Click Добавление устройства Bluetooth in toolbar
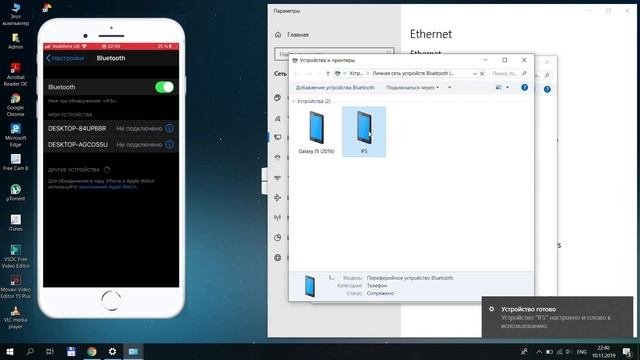Screen dimensions: 640x360 [335, 87]
